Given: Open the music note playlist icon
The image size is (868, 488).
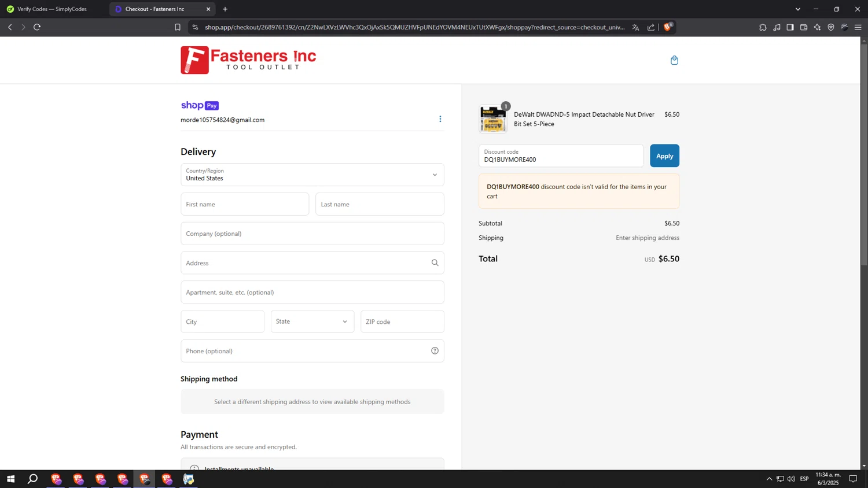Looking at the screenshot, I should [x=777, y=27].
